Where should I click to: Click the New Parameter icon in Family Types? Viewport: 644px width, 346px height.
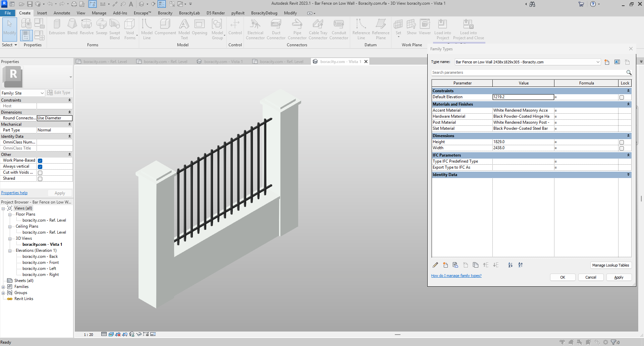click(445, 265)
